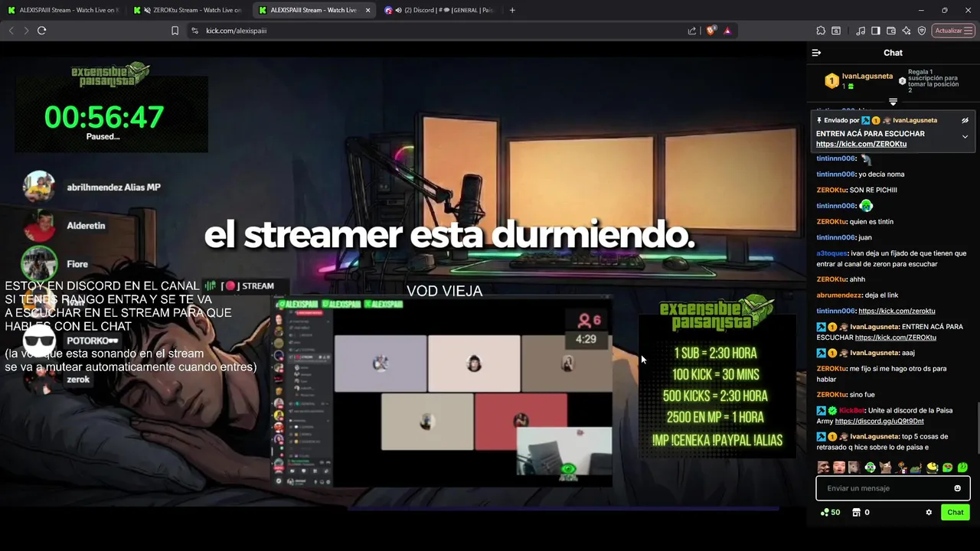Insert the last green smiley emote
980x551 pixels.
pos(962,467)
